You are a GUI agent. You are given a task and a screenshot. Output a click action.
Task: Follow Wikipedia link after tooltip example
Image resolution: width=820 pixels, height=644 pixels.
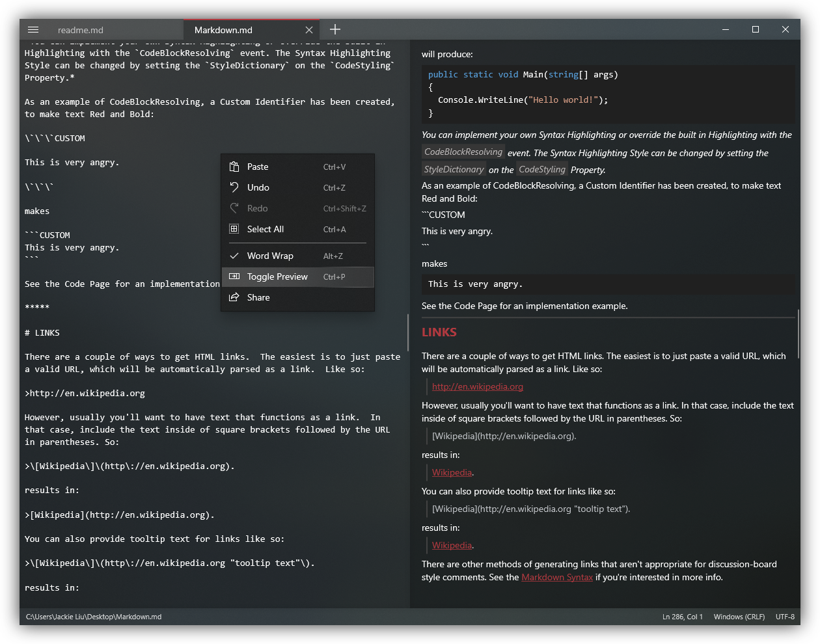(x=452, y=545)
